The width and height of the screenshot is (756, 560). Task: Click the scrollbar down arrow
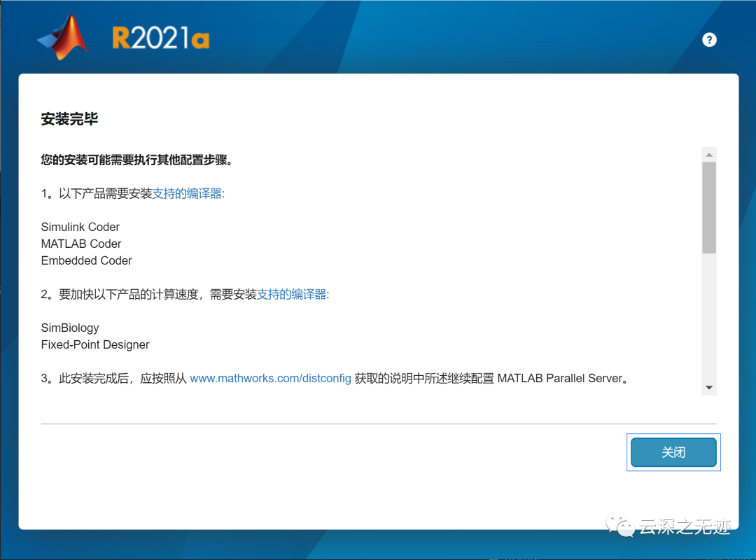[x=709, y=386]
